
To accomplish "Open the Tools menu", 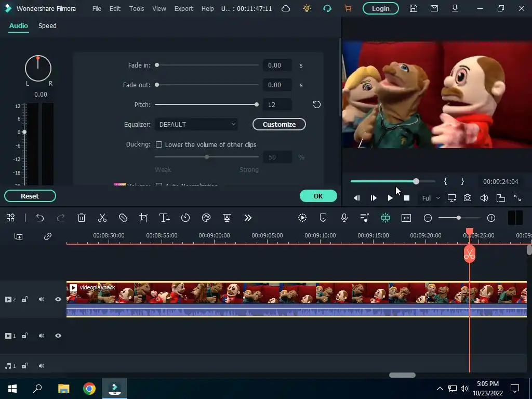I will (x=137, y=8).
